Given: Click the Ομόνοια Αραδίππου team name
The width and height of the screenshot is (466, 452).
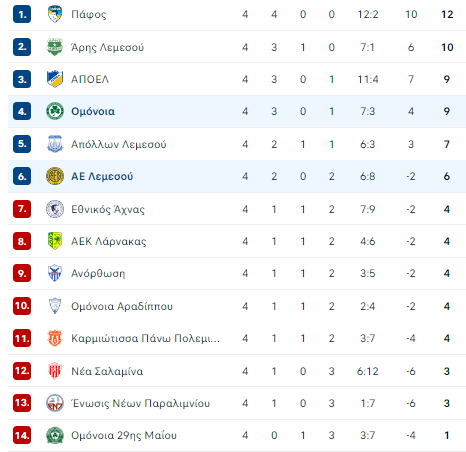Looking at the screenshot, I should tap(122, 306).
